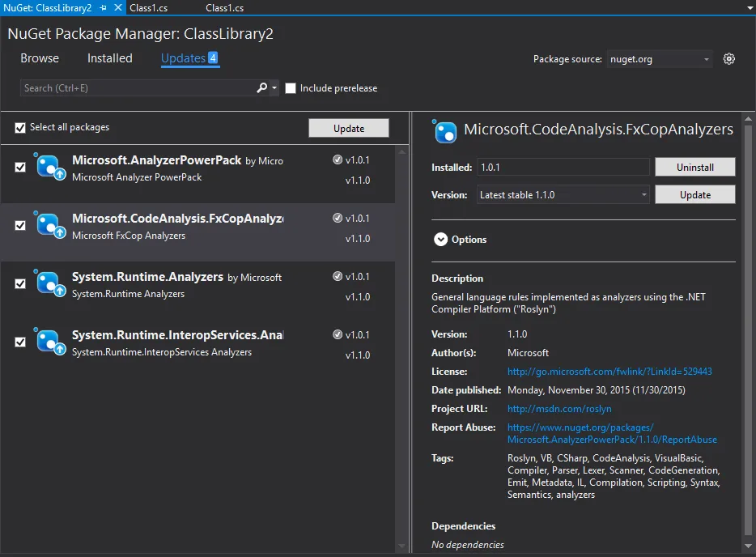
Task: Select the System.Runtime.InteropServices.Analyzers package row
Action: click(x=197, y=349)
